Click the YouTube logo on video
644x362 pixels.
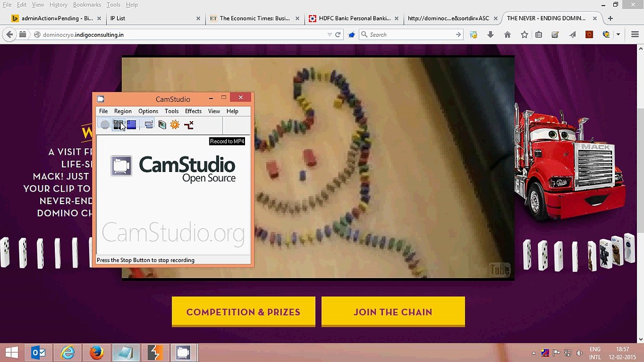click(500, 270)
